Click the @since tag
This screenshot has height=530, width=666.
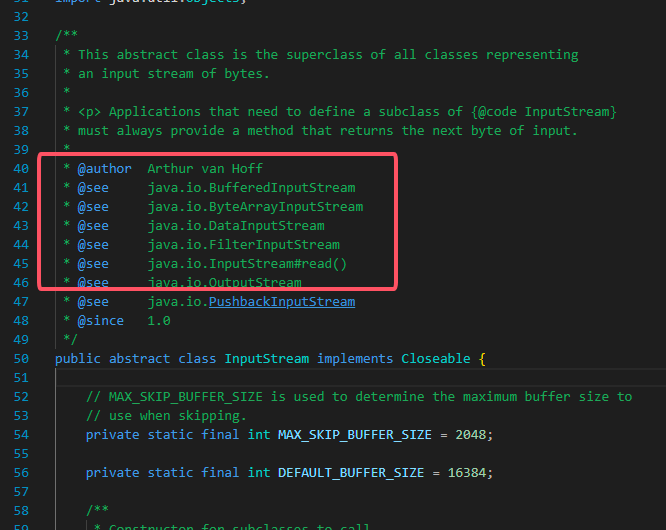click(100, 321)
